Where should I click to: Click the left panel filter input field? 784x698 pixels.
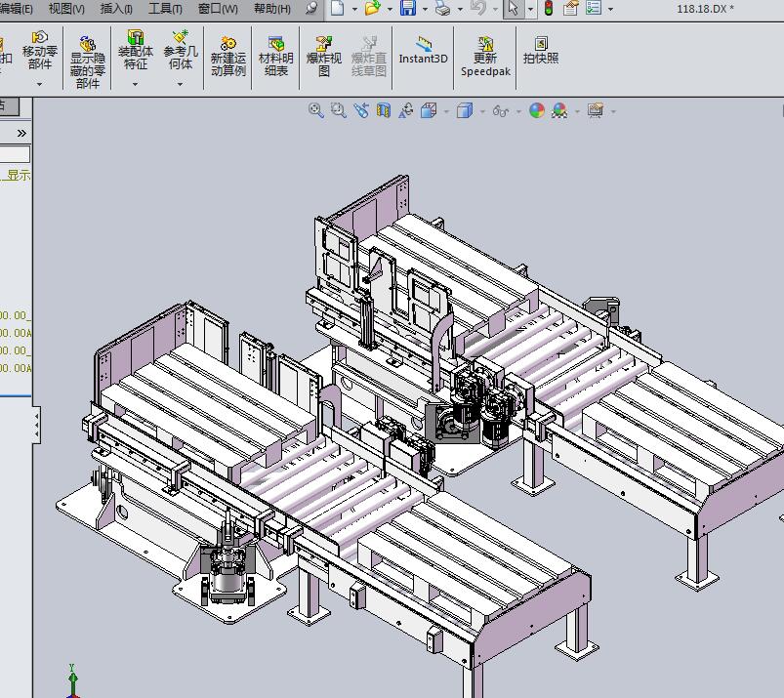(15, 154)
